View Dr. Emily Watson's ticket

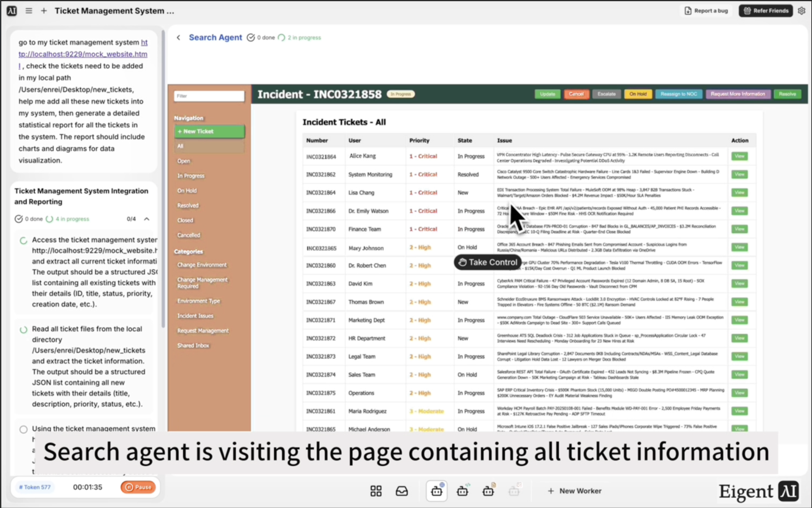click(739, 211)
